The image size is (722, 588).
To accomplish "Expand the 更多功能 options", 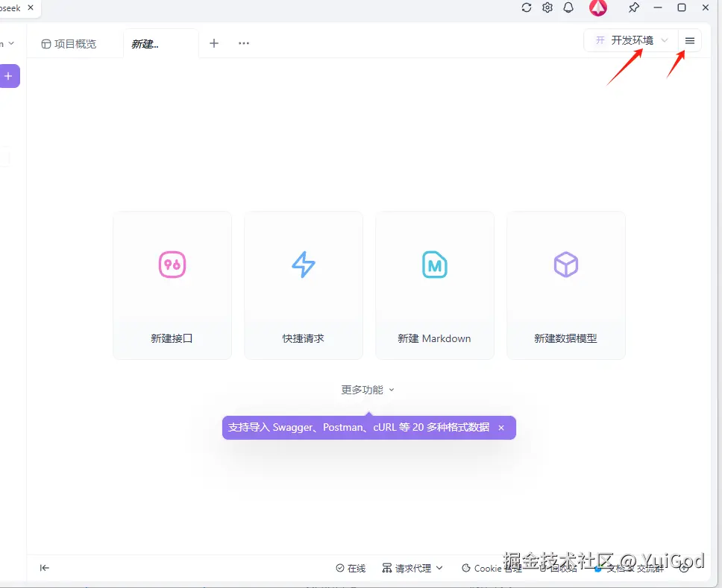I will pyautogui.click(x=367, y=390).
